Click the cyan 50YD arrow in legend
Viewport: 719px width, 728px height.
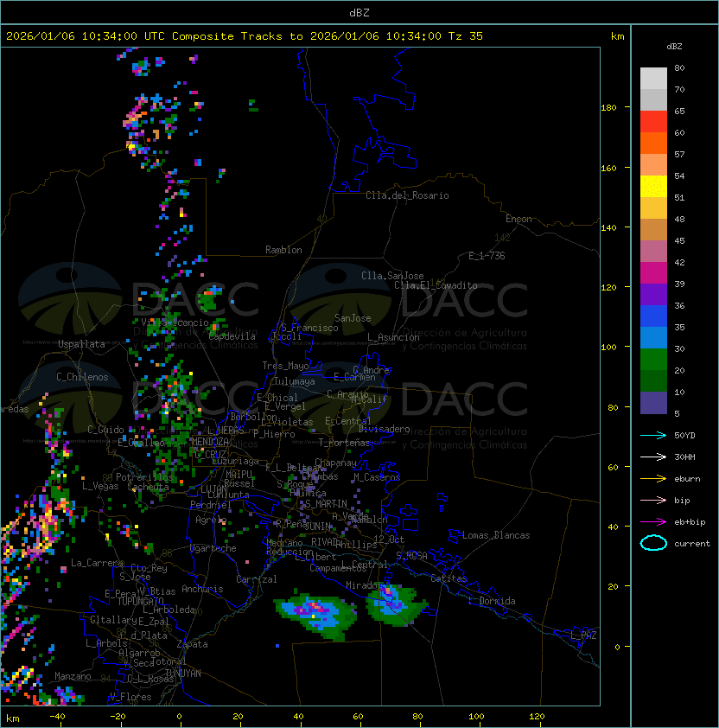(653, 436)
